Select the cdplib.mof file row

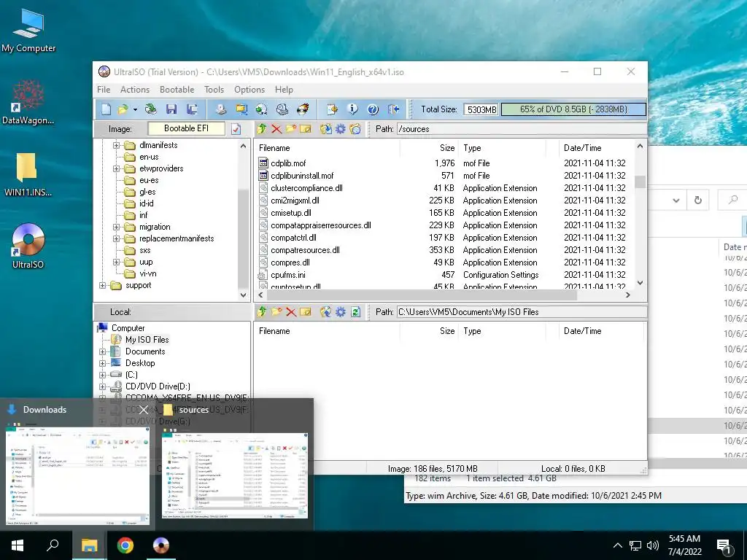(445, 163)
